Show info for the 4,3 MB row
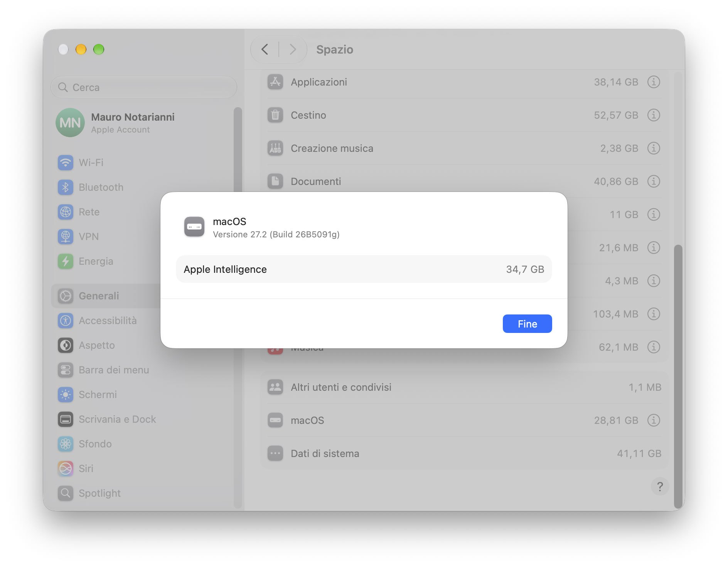The width and height of the screenshot is (728, 568). coord(654,281)
